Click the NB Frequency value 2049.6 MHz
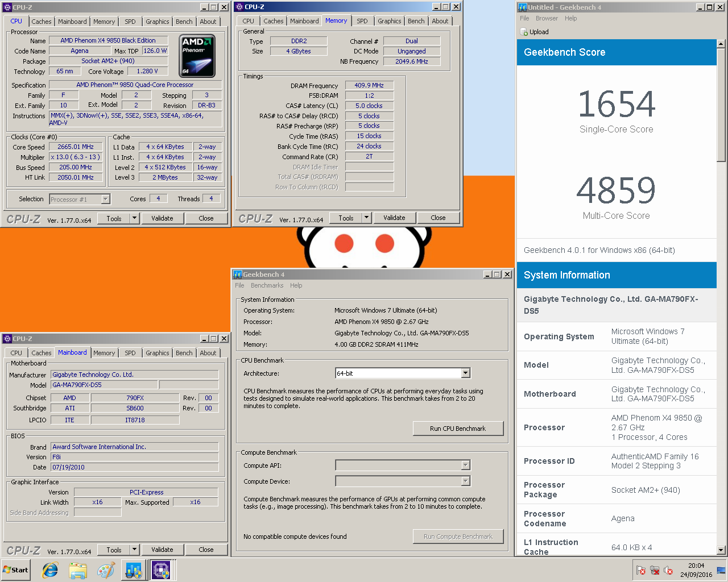 coord(412,61)
